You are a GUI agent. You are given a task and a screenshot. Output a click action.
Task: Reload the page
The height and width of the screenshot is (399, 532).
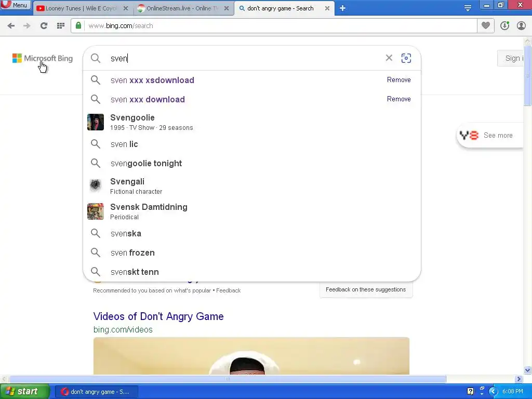coord(44,26)
